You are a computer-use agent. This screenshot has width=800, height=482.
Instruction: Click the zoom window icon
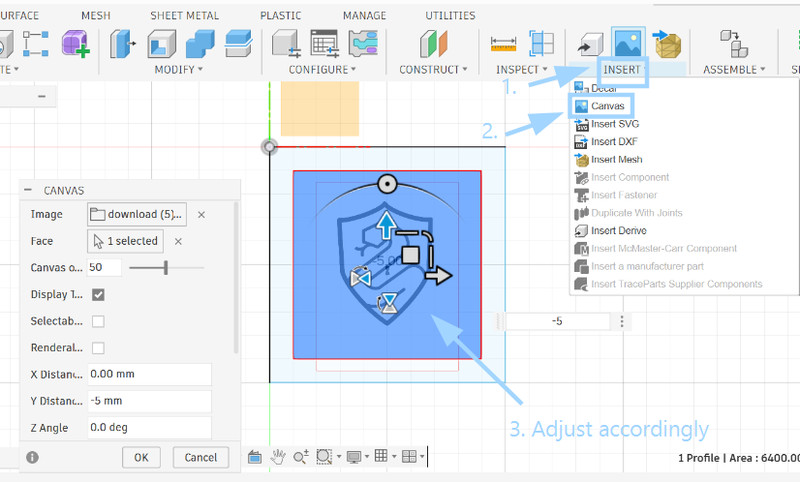324,456
